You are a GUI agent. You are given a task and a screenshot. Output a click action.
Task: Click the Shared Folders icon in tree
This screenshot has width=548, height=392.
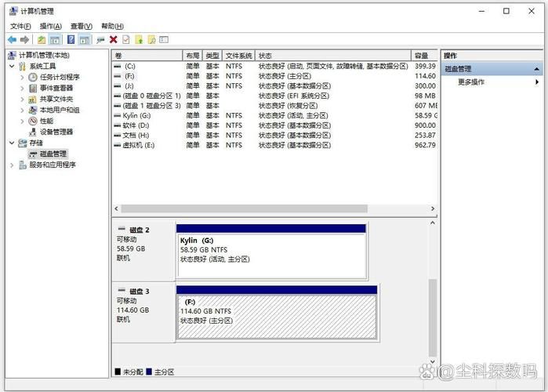(33, 100)
